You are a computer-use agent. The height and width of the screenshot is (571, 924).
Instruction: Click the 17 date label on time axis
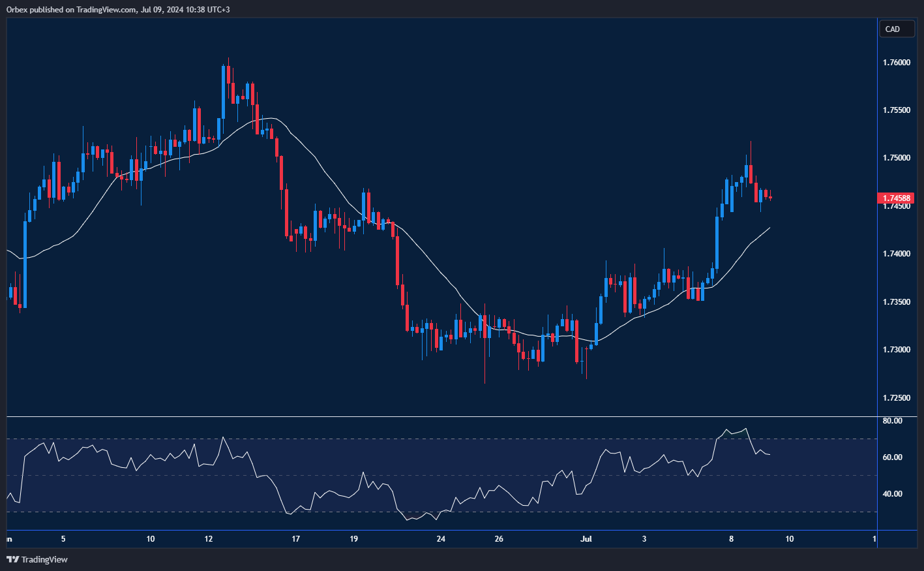point(296,539)
